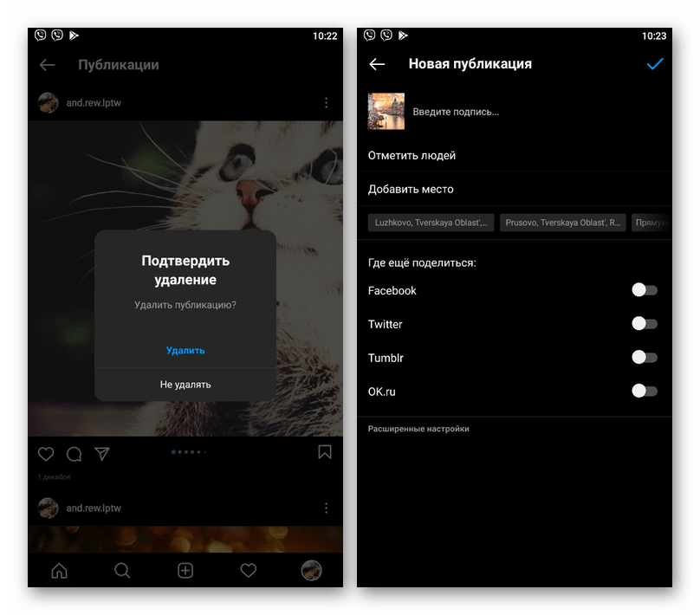Screen dimensions: 700x615
Task: Tap the OK.ru label
Action: [x=382, y=392]
